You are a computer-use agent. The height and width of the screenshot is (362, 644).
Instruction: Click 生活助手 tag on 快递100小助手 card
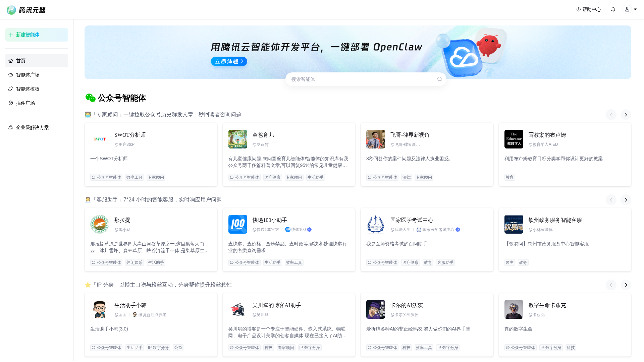(x=273, y=262)
